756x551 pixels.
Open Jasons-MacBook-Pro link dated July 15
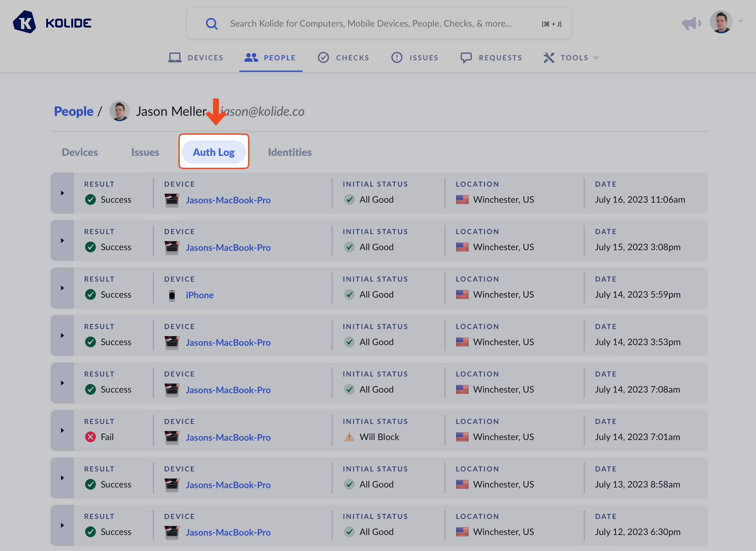[x=228, y=248]
